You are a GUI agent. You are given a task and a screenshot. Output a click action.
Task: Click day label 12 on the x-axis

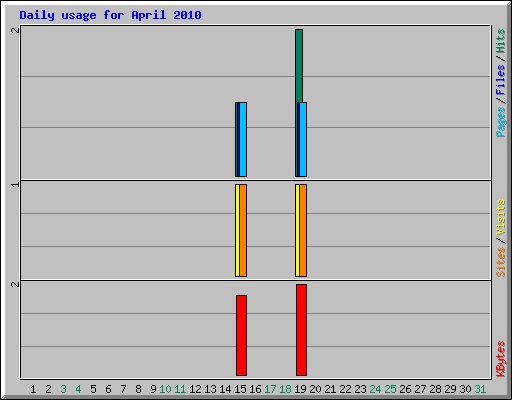click(195, 389)
